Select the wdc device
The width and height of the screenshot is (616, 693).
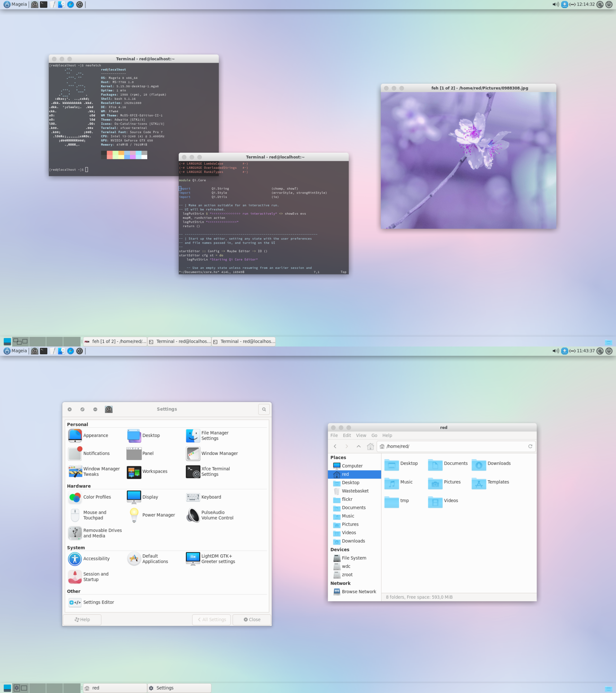point(354,567)
